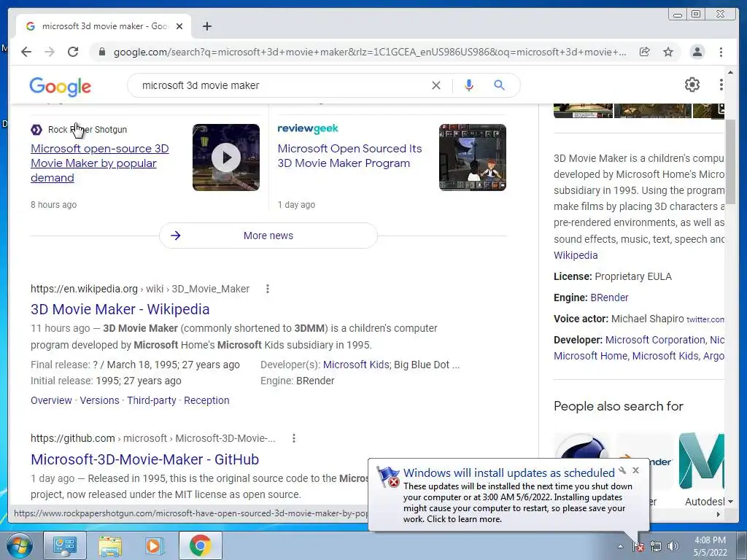Play the Rock Paper Shotgun video thumbnail

[226, 157]
